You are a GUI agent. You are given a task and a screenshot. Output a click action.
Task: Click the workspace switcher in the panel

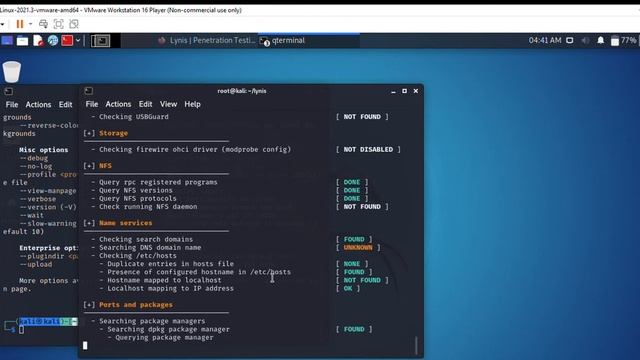click(x=100, y=40)
